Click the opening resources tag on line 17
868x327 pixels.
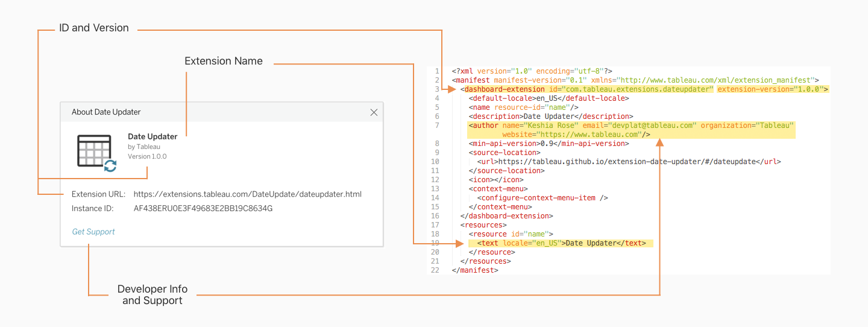pos(483,225)
